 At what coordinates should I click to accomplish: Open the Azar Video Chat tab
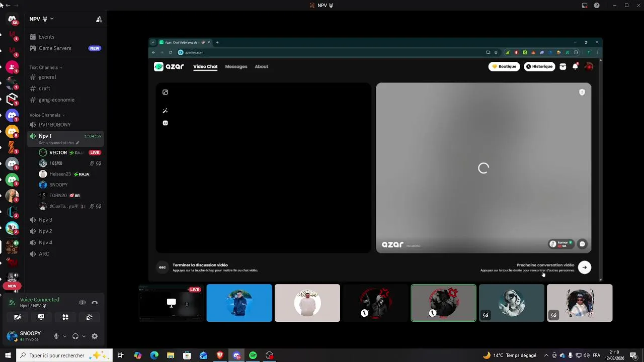205,66
